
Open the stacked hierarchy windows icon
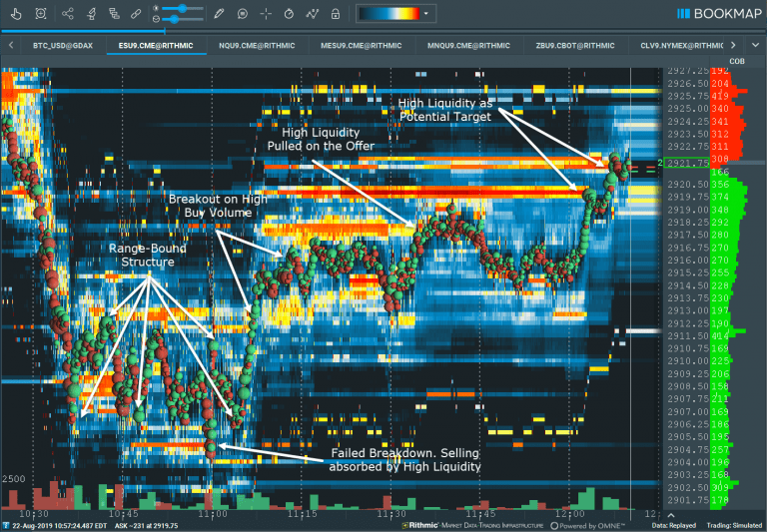pyautogui.click(x=114, y=14)
